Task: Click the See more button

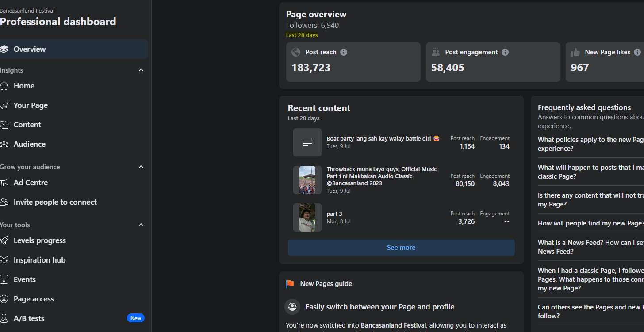Action: click(x=401, y=248)
